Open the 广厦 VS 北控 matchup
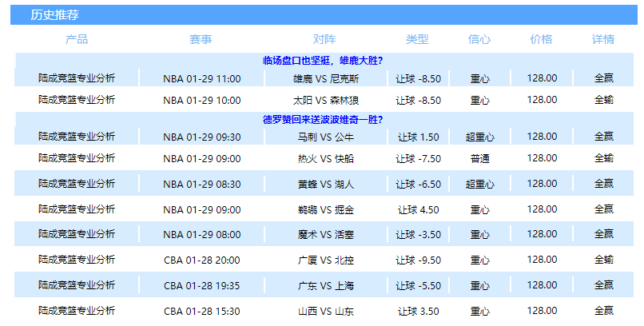This screenshot has width=644, height=326. pyautogui.click(x=325, y=260)
